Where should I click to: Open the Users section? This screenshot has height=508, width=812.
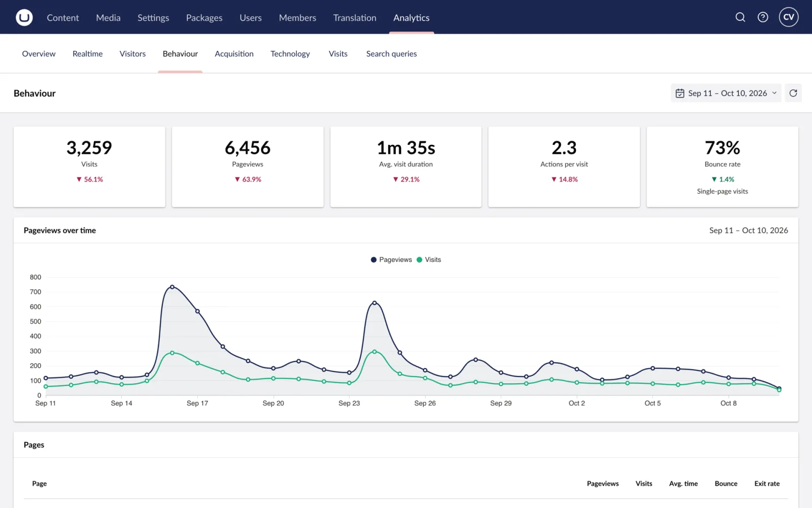coord(251,18)
